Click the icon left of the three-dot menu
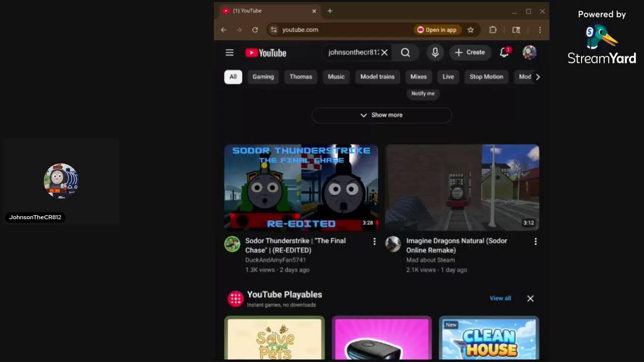The height and width of the screenshot is (362, 644). pos(516,30)
